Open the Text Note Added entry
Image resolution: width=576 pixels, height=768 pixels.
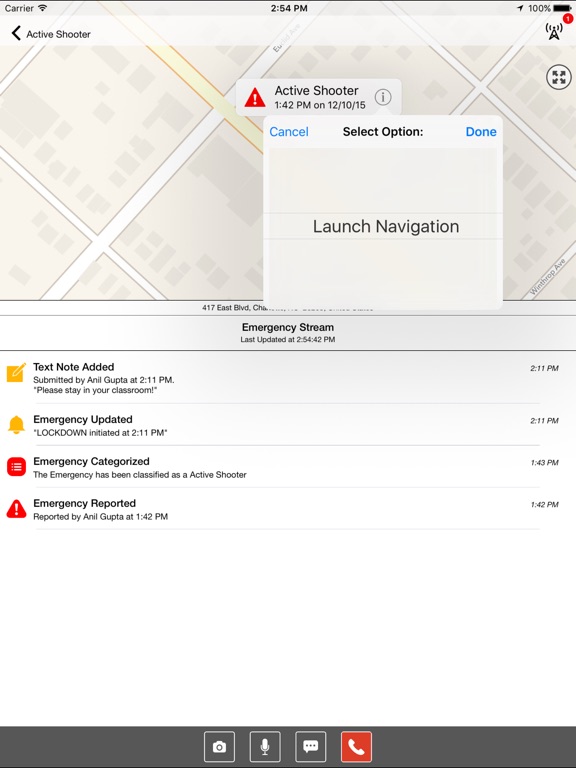coord(288,378)
